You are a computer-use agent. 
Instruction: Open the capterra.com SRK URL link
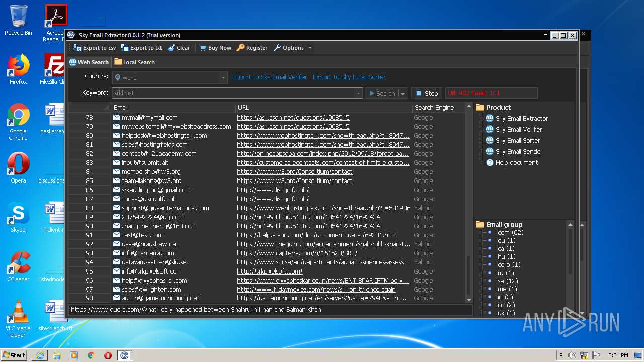click(x=297, y=253)
